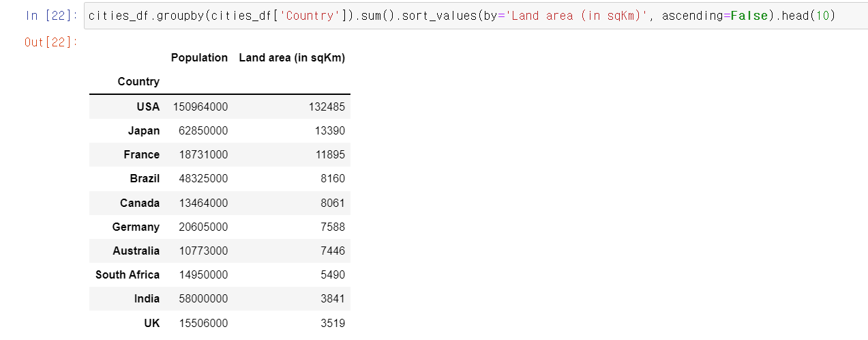This screenshot has width=868, height=340.
Task: Select the Australia row label
Action: point(136,251)
